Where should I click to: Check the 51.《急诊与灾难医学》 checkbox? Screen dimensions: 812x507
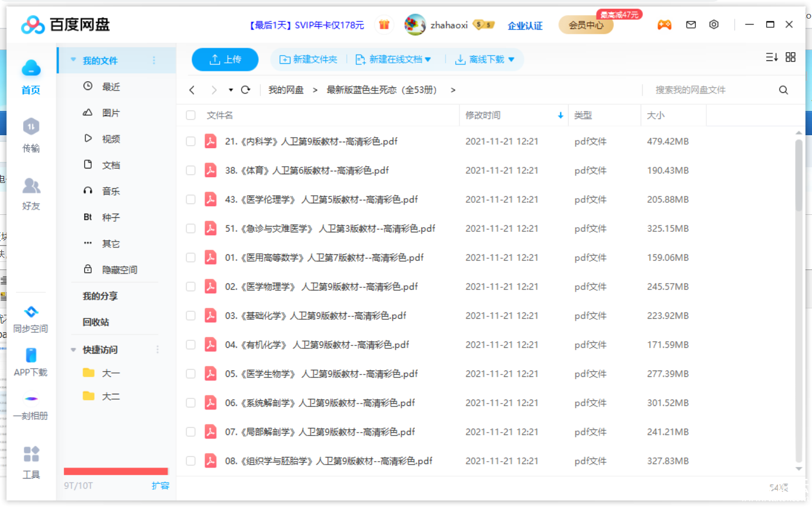191,228
